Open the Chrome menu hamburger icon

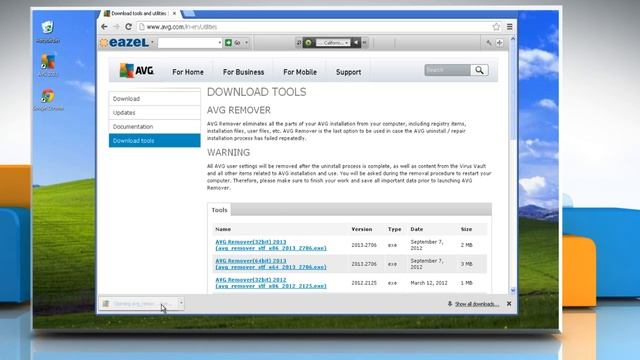(509, 27)
